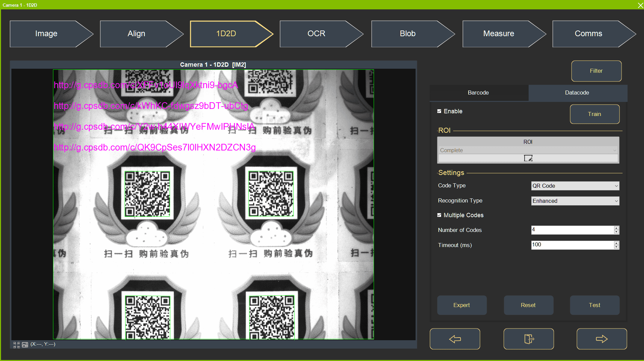Go to the Comms step
The width and height of the screenshot is (644, 361).
coord(594,34)
